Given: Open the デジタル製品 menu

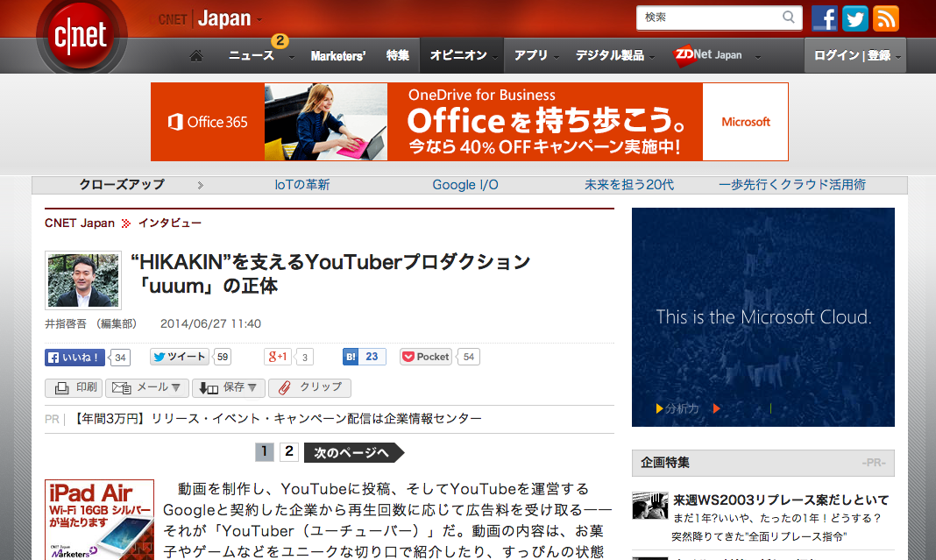Looking at the screenshot, I should 609,55.
